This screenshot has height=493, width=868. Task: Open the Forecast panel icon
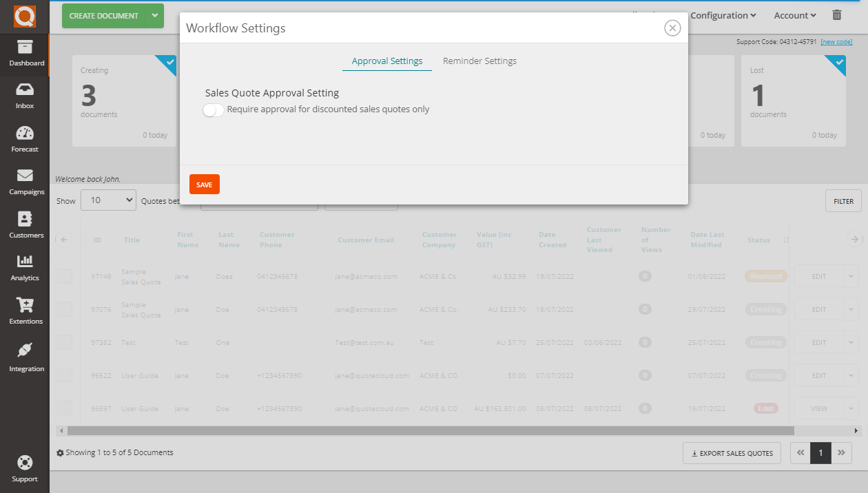click(25, 138)
